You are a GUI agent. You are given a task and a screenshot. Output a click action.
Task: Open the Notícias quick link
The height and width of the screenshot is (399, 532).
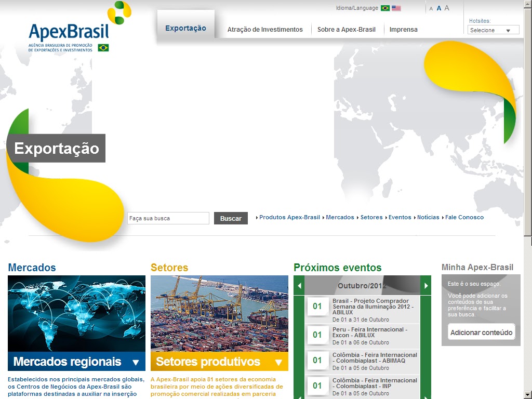click(x=428, y=217)
